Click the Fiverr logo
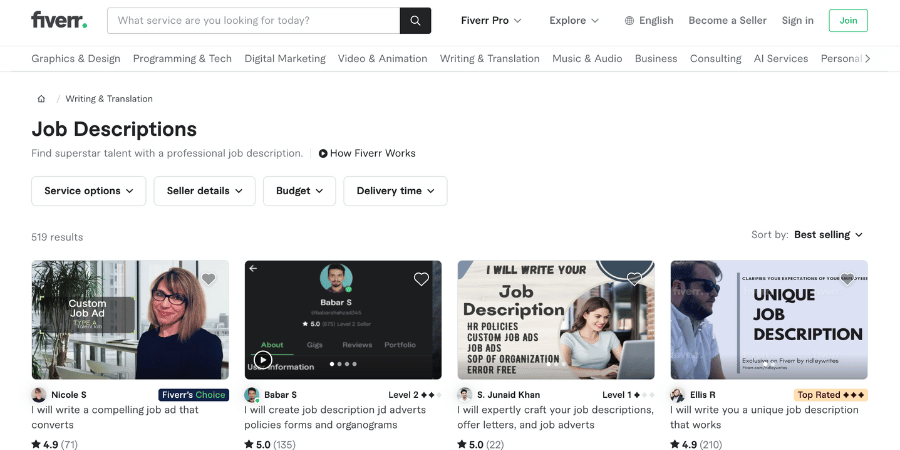The height and width of the screenshot is (450, 900). (59, 20)
